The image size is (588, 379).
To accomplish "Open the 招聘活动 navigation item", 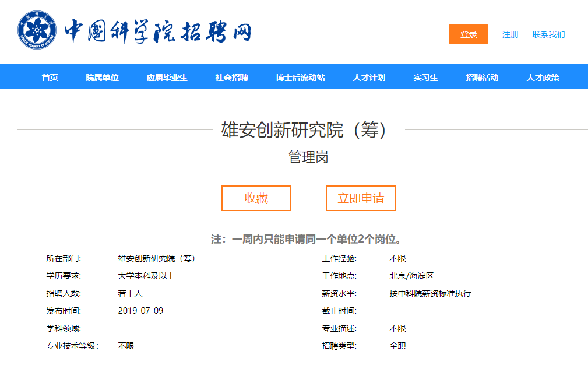I will (x=482, y=78).
